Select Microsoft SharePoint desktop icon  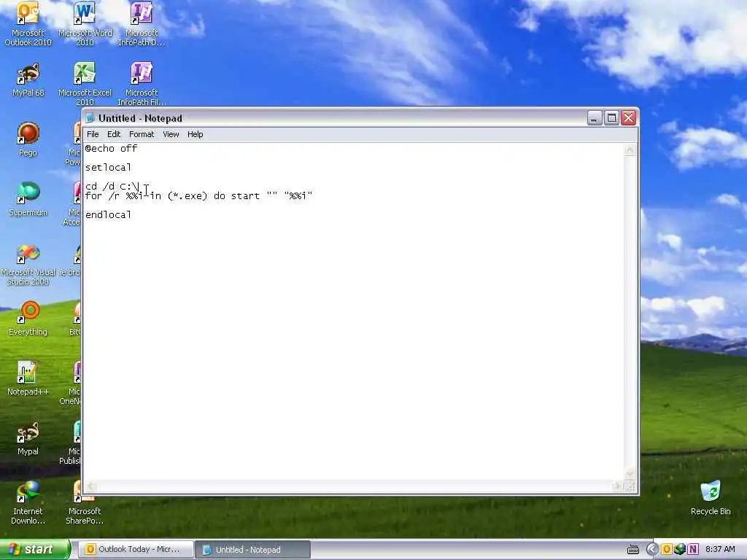click(85, 503)
